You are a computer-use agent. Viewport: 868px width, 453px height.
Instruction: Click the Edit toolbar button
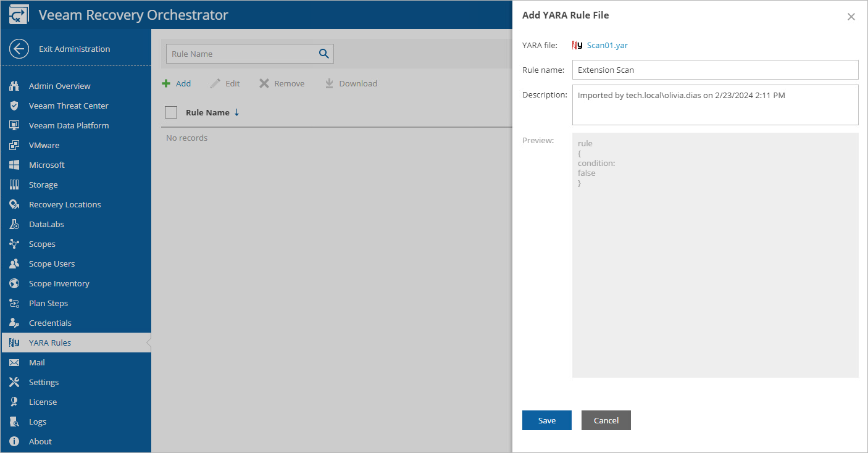[x=225, y=83]
